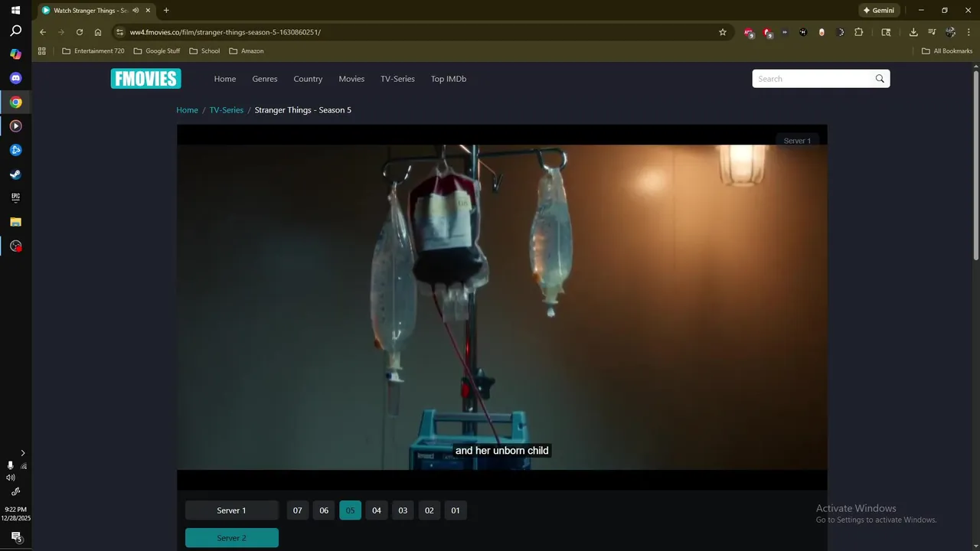Viewport: 980px width, 551px height.
Task: Select episode 05
Action: pyautogui.click(x=350, y=510)
